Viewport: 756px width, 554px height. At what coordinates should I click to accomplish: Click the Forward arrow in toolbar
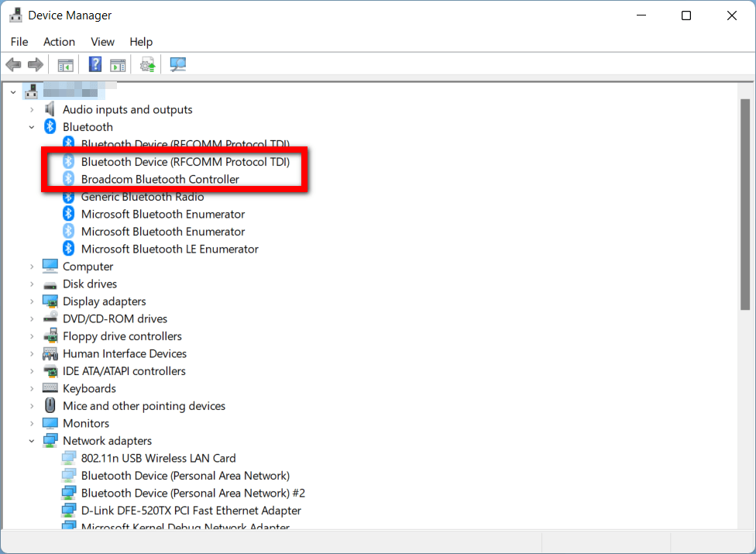tap(35, 65)
